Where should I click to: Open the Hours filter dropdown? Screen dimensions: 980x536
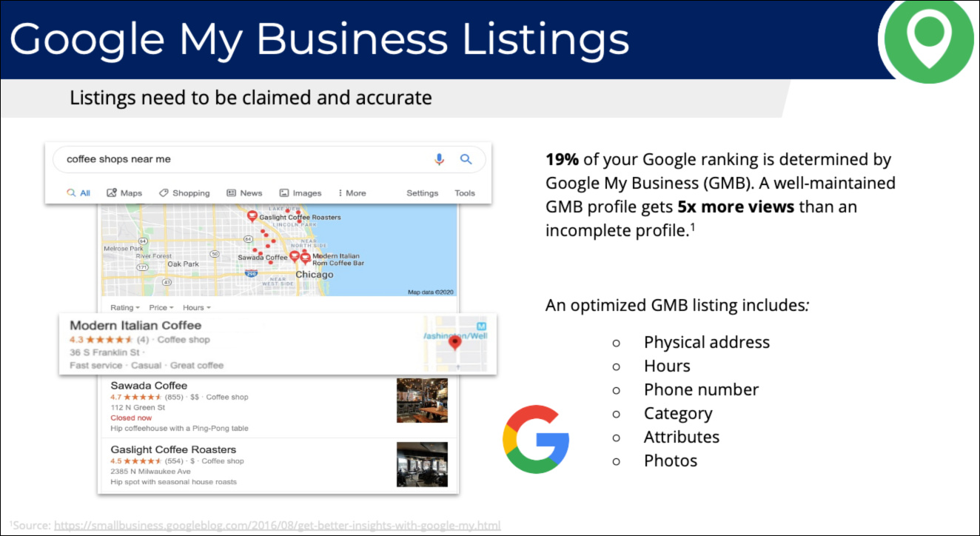196,307
